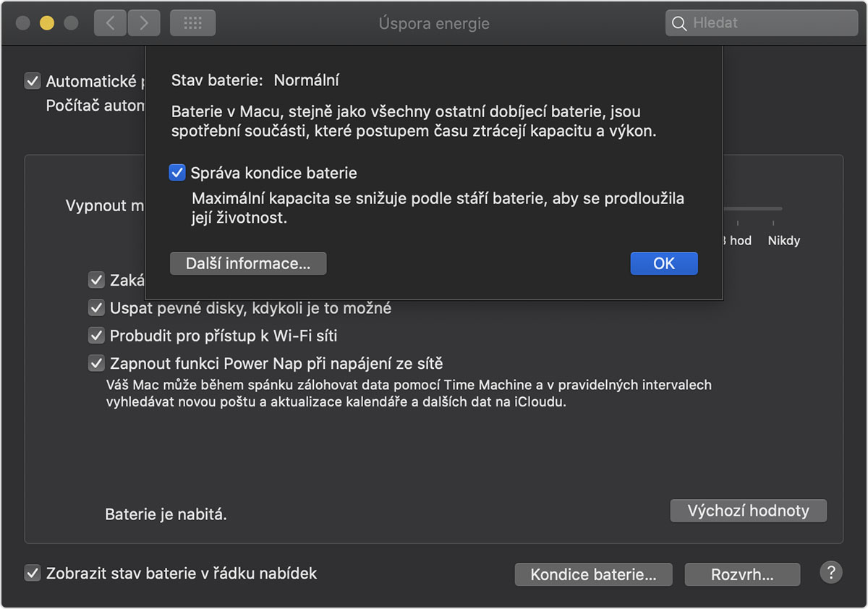Open Další informace link button

[248, 264]
